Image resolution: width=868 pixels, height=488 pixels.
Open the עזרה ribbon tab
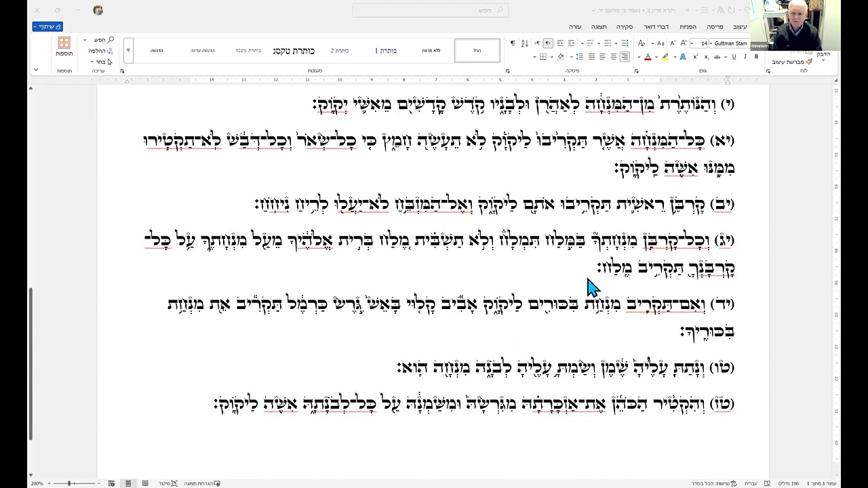(x=575, y=26)
